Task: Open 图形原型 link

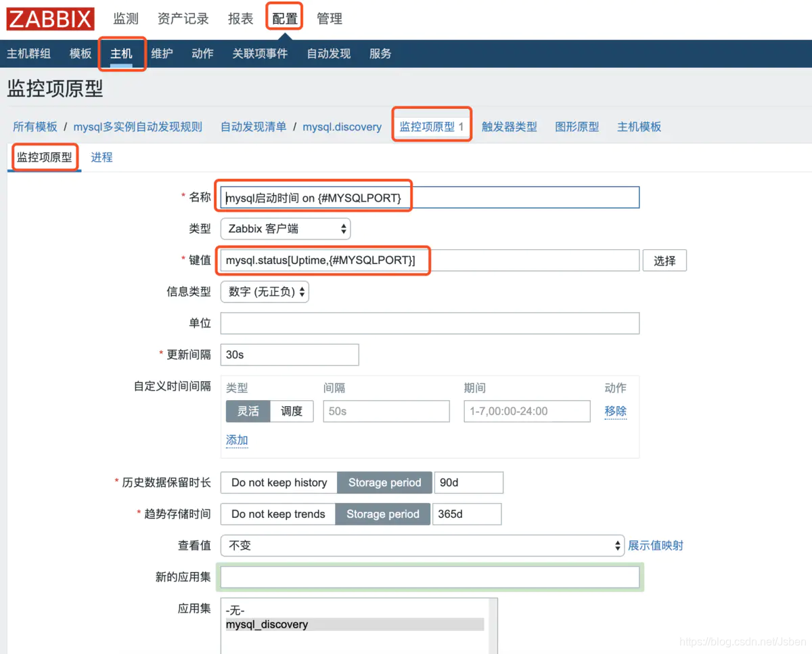Action: [577, 127]
